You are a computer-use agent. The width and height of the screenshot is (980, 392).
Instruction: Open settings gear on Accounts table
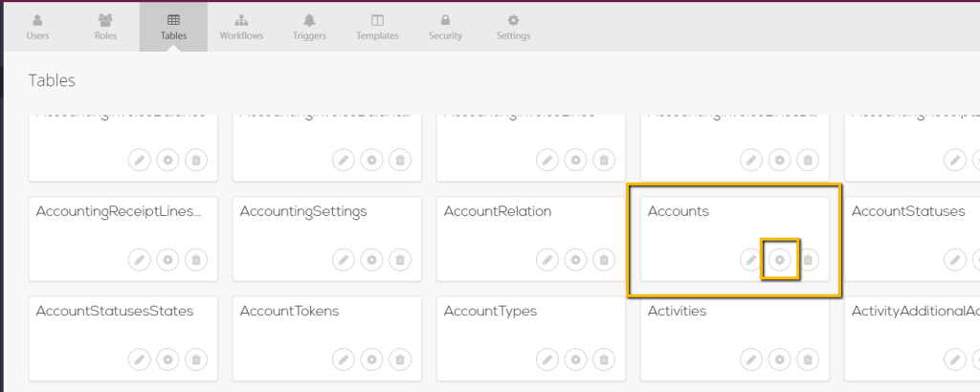click(x=780, y=259)
